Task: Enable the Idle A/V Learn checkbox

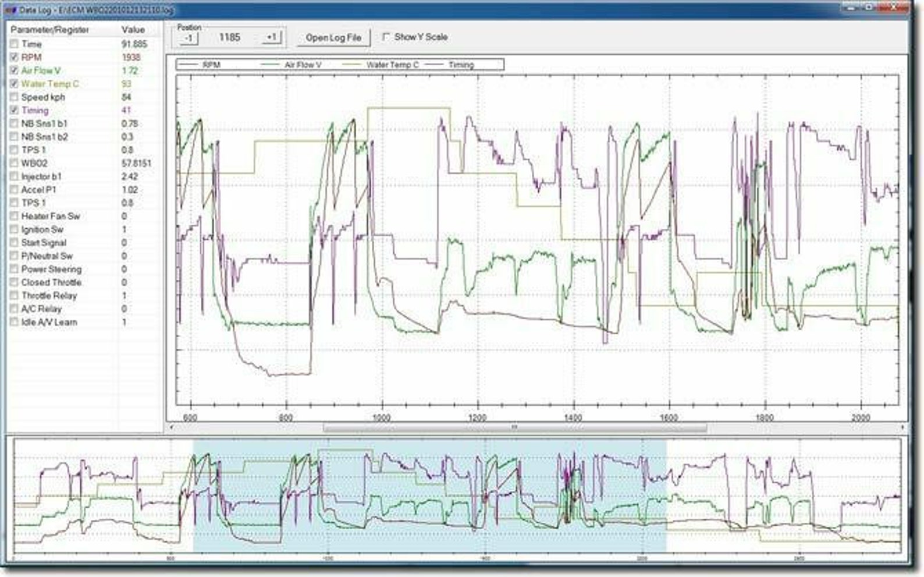Action: (x=14, y=322)
